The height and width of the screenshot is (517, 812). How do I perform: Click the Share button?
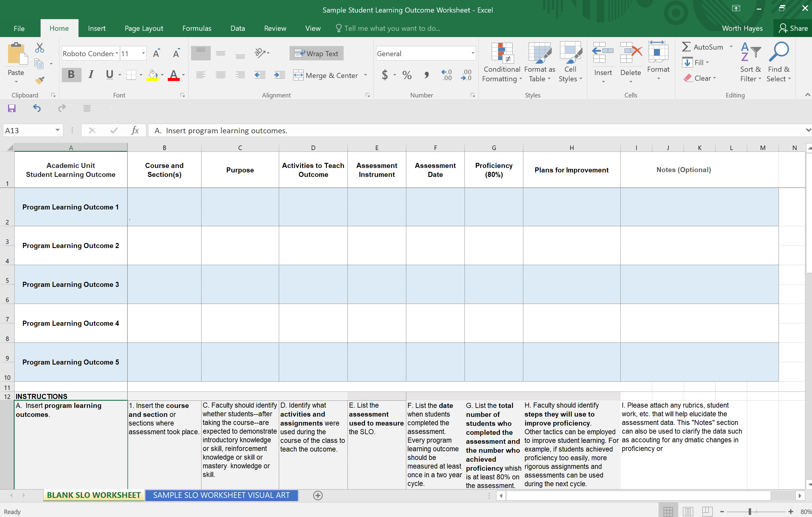point(793,28)
